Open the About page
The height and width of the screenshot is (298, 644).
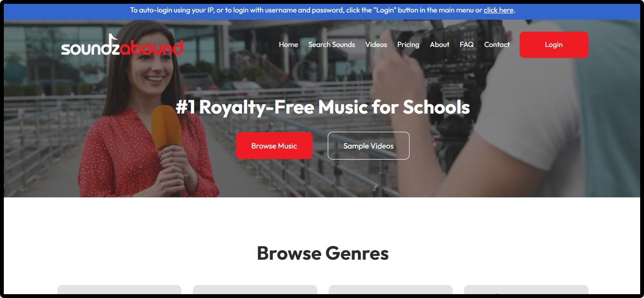(x=439, y=45)
